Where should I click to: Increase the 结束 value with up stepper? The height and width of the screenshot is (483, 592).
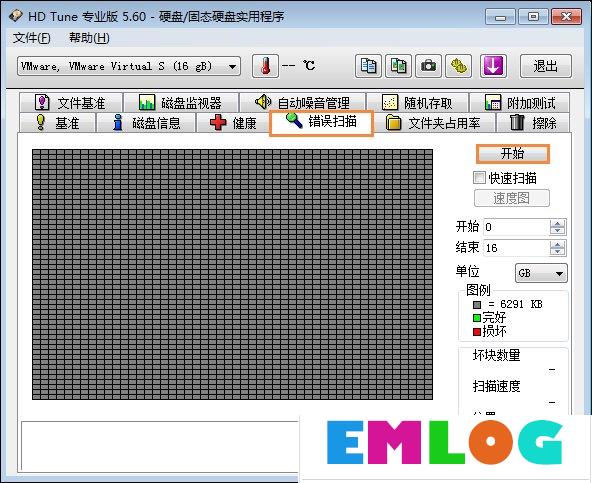tap(558, 244)
